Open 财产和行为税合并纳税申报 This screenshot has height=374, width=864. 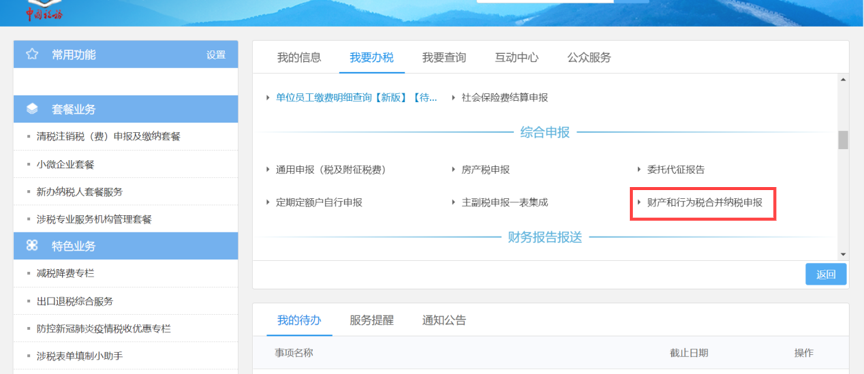click(705, 203)
